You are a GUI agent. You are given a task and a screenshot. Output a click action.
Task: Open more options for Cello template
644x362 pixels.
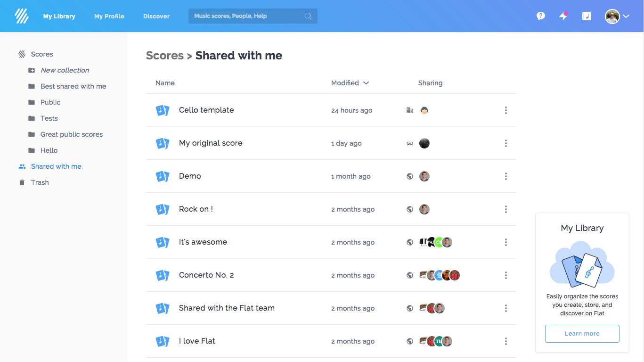[x=506, y=110]
